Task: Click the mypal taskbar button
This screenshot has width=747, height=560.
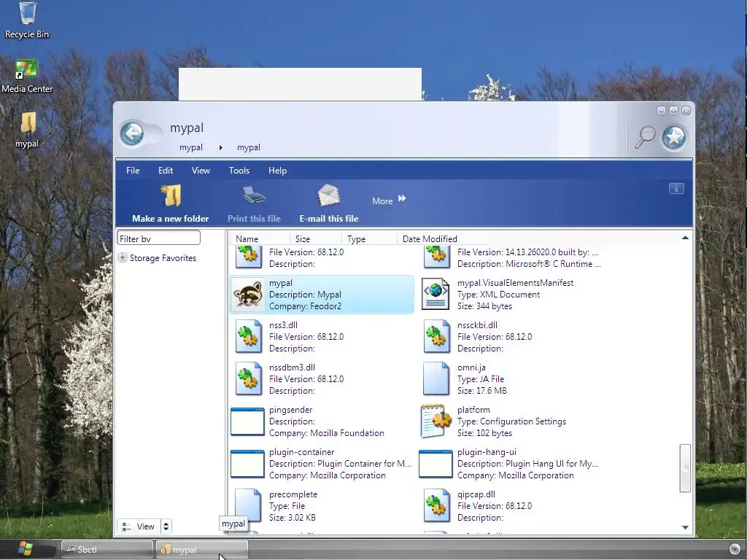Action: pos(202,550)
